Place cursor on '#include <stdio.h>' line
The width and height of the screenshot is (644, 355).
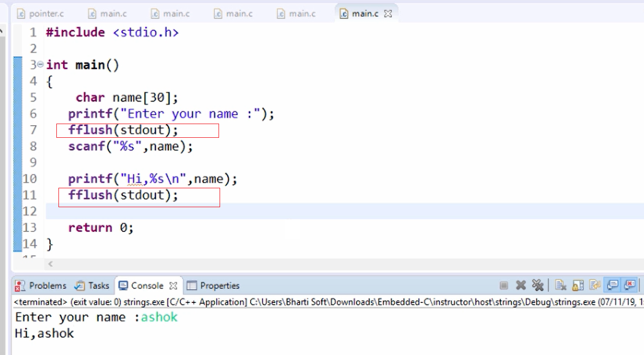pos(112,33)
